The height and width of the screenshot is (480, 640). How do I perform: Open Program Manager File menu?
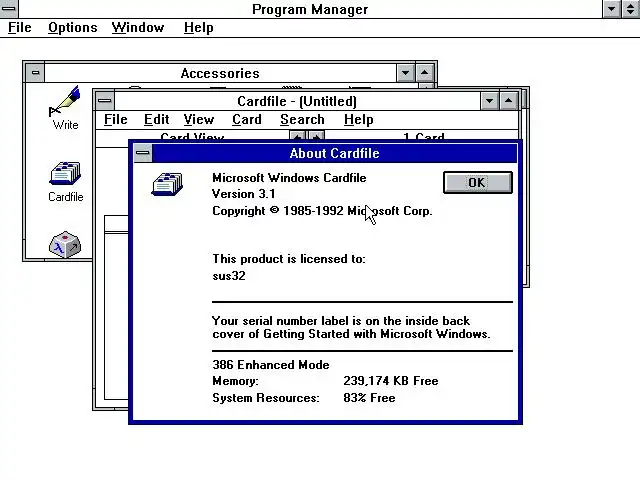[x=20, y=27]
